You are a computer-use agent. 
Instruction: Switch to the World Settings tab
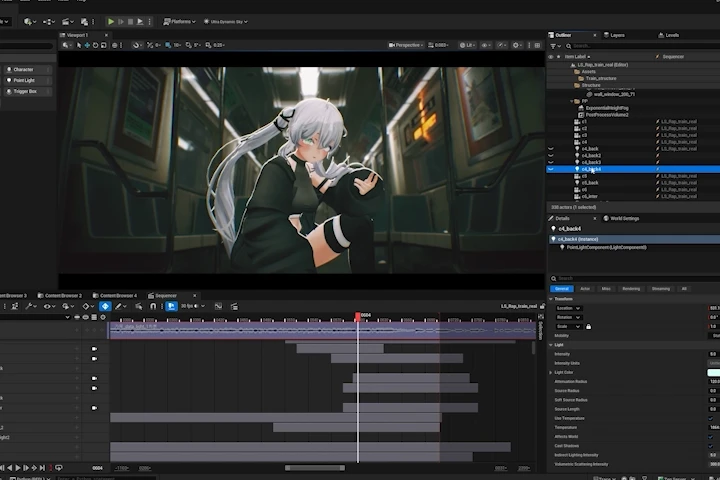tap(621, 219)
